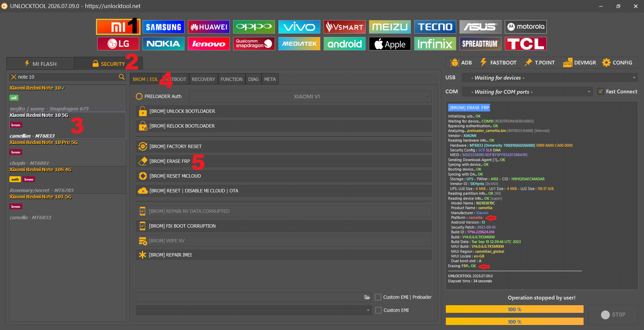Run [BROM] ERASE FRP
The width and height of the screenshot is (644, 330).
(283, 161)
